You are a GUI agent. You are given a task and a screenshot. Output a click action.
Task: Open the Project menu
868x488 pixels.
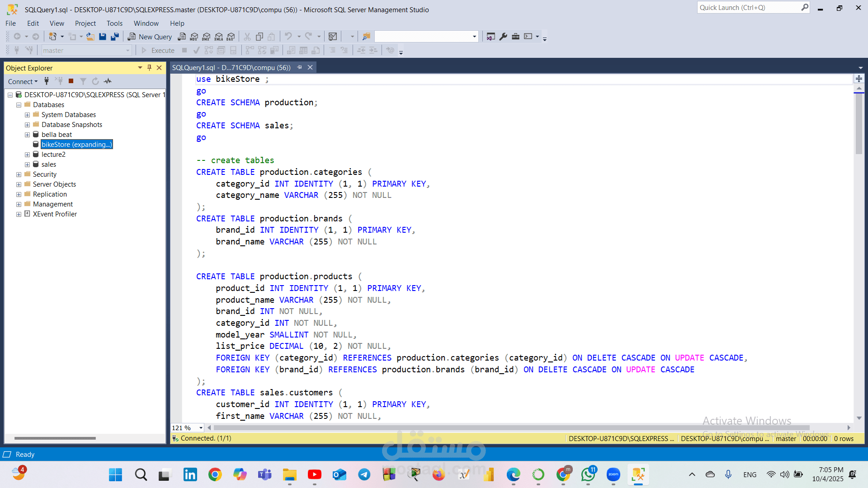[85, 23]
